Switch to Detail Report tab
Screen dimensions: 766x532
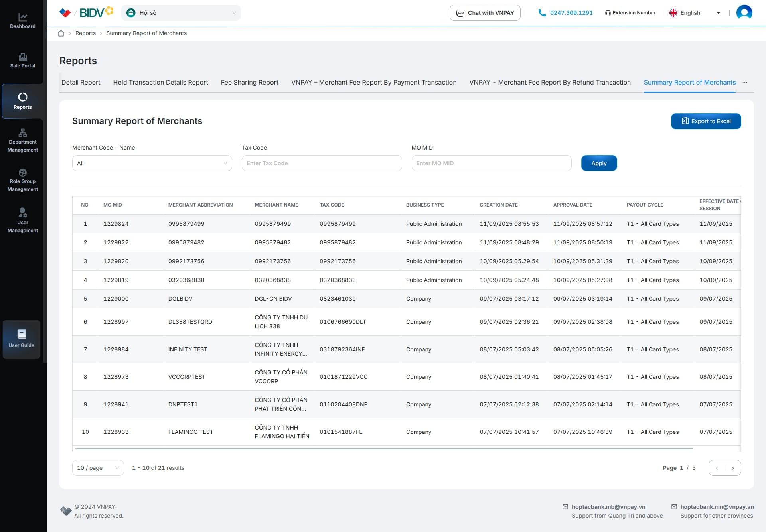click(x=81, y=82)
